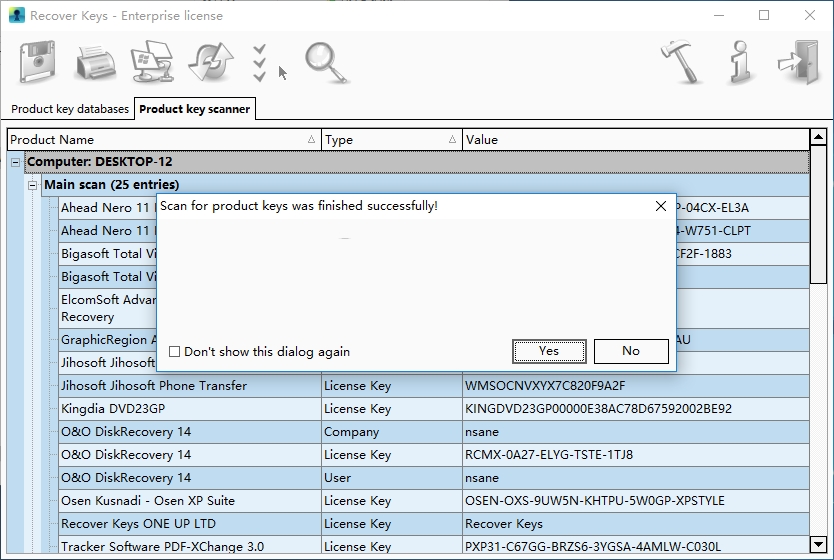
Task: Collapse the Computer: DESKTOP-12 node
Action: coord(15,162)
